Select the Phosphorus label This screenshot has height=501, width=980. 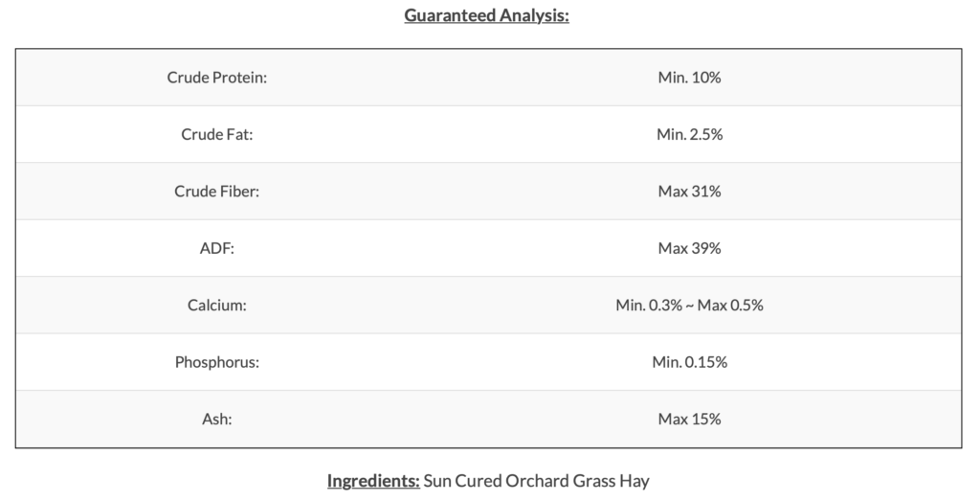(217, 362)
